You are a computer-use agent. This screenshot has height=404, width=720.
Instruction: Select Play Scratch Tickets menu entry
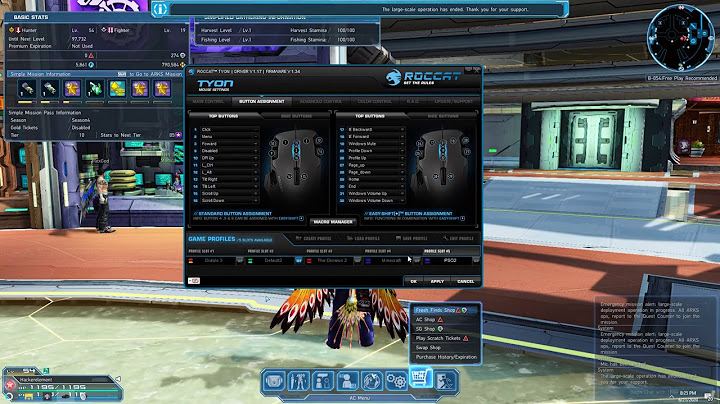point(444,338)
